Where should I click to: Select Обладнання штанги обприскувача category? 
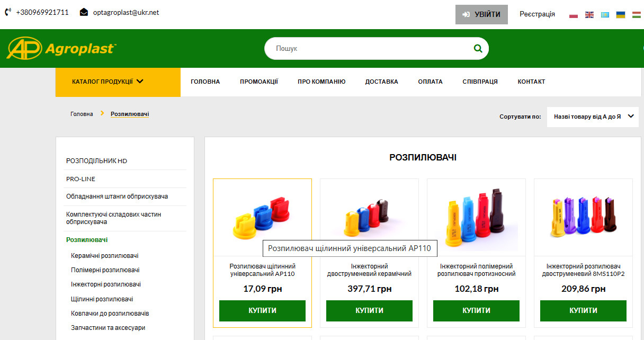point(117,196)
